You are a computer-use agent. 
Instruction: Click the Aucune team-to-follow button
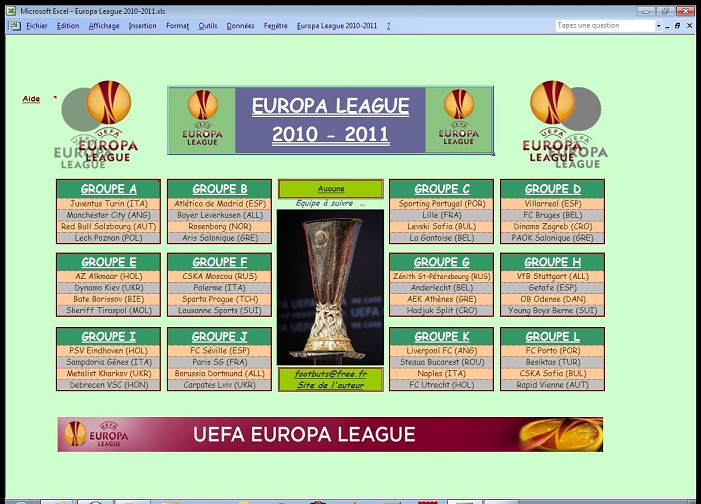331,189
